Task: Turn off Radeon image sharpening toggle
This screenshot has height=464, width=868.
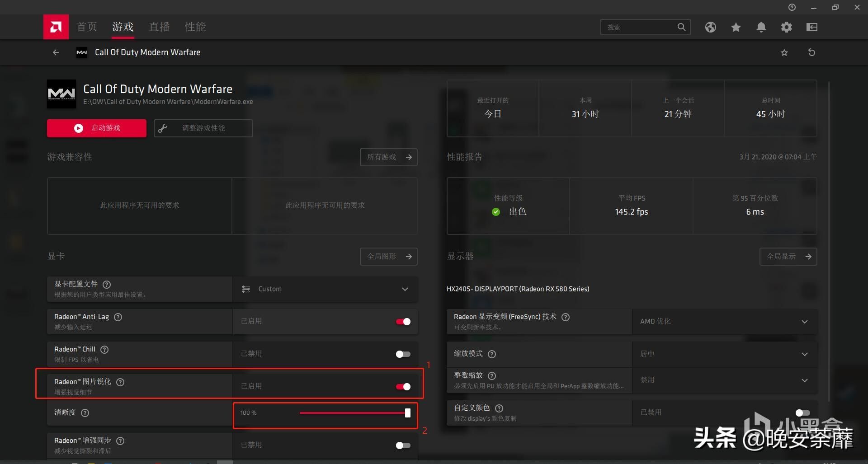Action: [x=403, y=387]
